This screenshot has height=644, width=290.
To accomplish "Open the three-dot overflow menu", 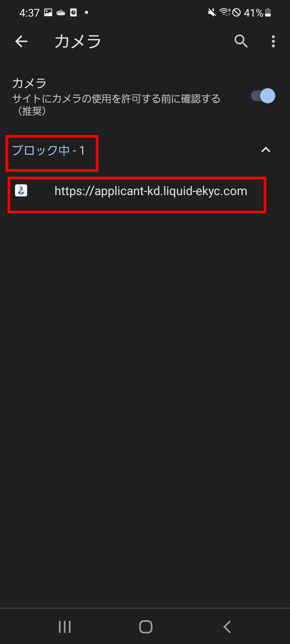I will [x=273, y=41].
